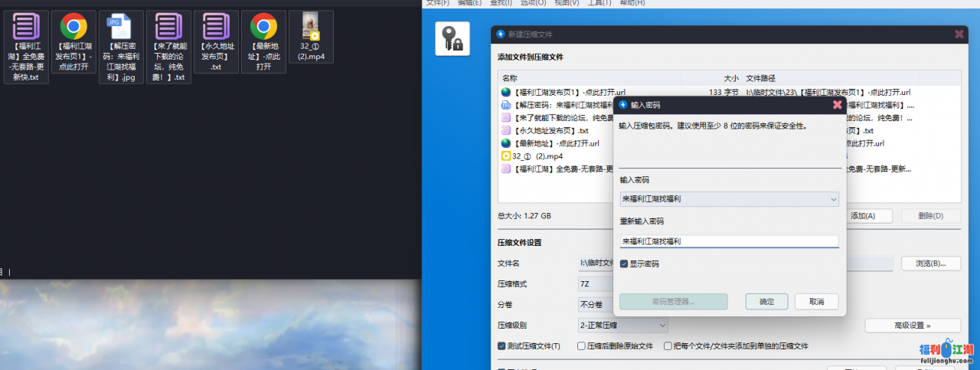Open 高级设置 » advanced settings
980x370 pixels.
click(x=912, y=326)
